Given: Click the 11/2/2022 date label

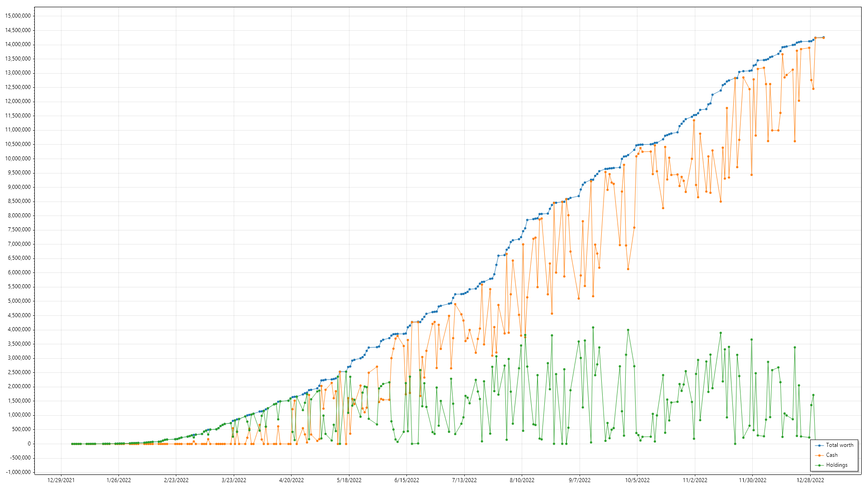Looking at the screenshot, I should pos(695,480).
